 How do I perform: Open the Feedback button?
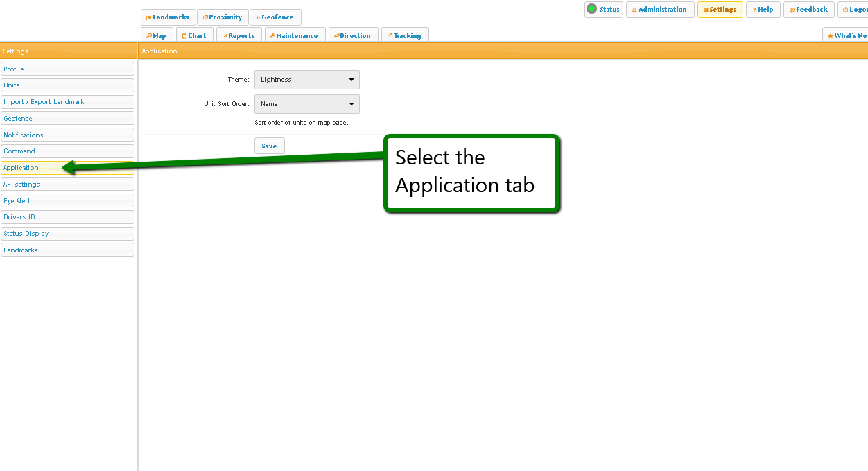[x=808, y=10]
